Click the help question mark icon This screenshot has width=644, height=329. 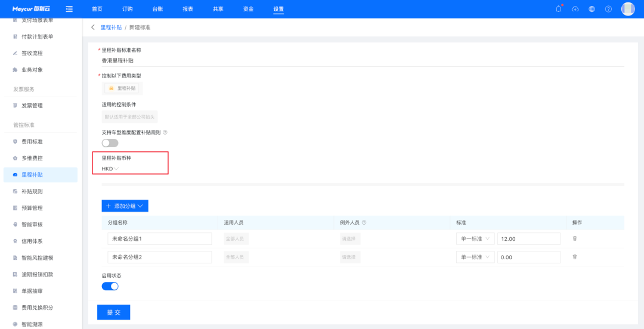608,9
